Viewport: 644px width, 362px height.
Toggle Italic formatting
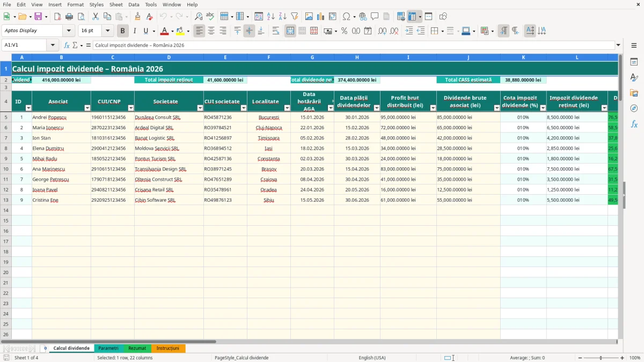[x=135, y=31]
